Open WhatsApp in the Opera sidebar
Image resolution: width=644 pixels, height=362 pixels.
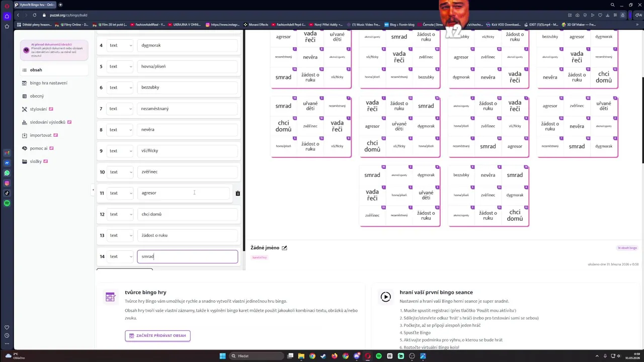pos(7,173)
